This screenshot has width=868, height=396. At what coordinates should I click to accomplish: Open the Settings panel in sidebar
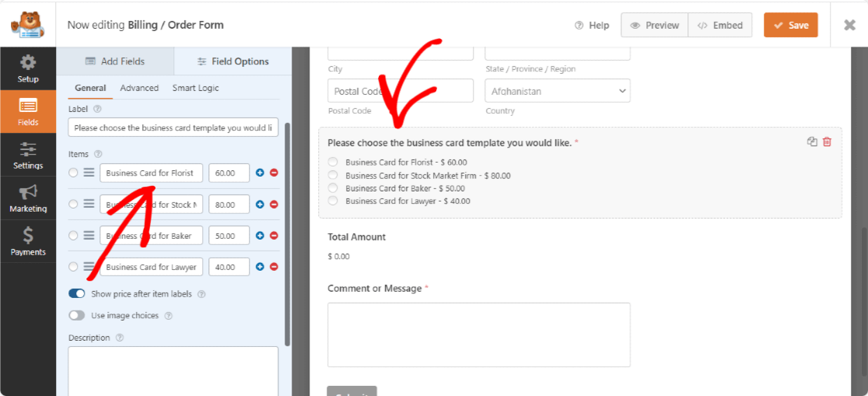(28, 155)
